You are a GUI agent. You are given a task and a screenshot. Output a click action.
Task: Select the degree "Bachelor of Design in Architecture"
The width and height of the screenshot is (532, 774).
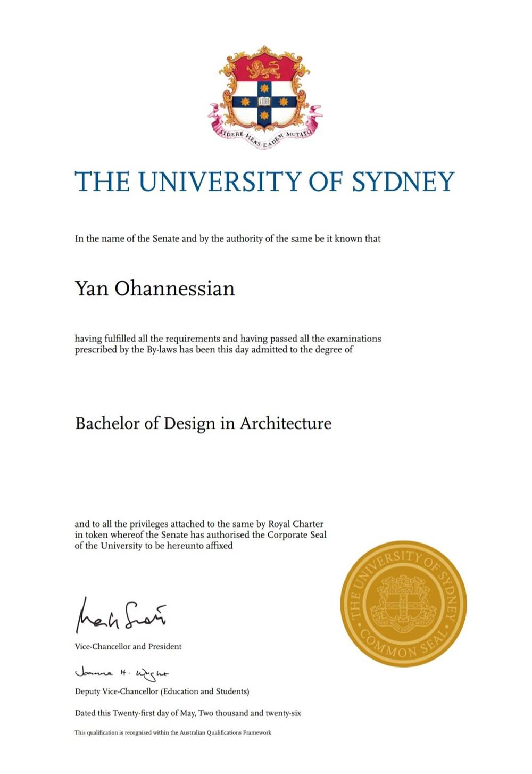pos(203,424)
